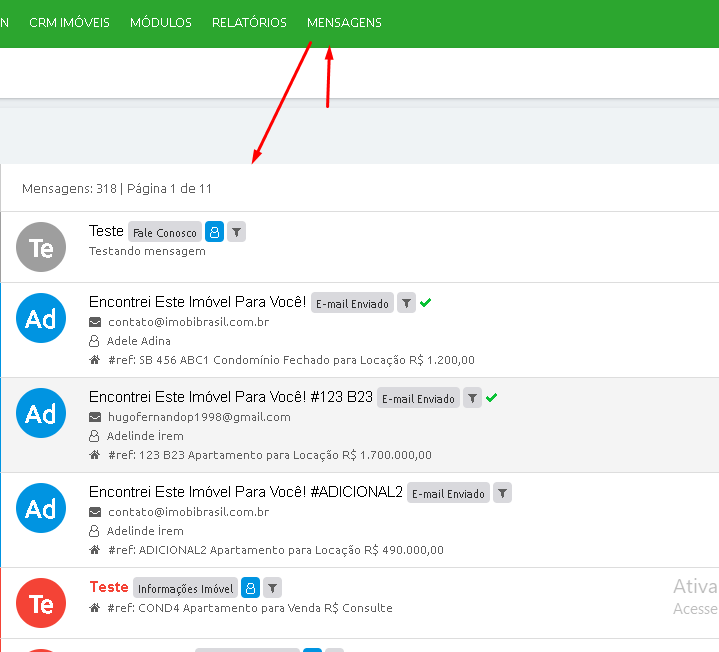Click the Ad avatar for #123 B23 message
Viewport: 719px width, 652px height.
pos(41,413)
